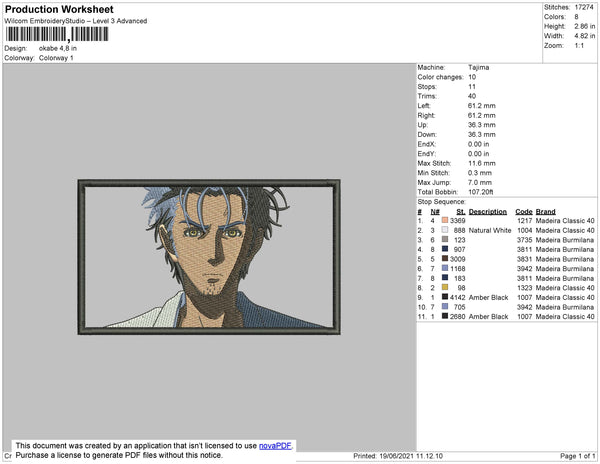Click the 'Stops:' label
Viewport: 600px width, 464px height.
(427, 87)
